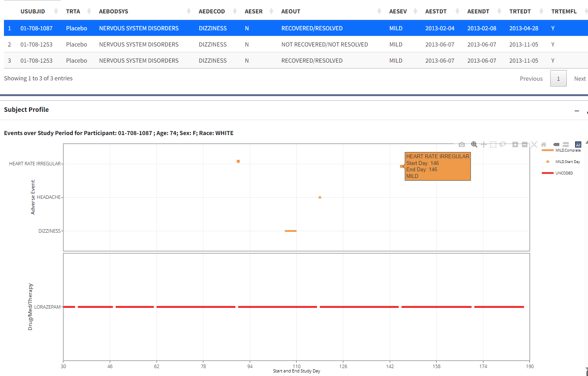Click the Subject Profile heading
The image size is (588, 376).
coord(26,109)
